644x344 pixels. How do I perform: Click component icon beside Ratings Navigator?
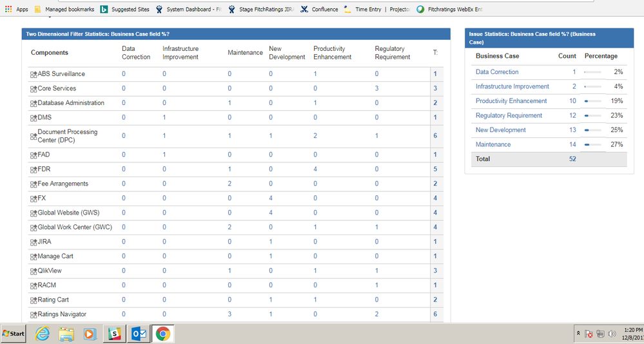click(x=34, y=315)
